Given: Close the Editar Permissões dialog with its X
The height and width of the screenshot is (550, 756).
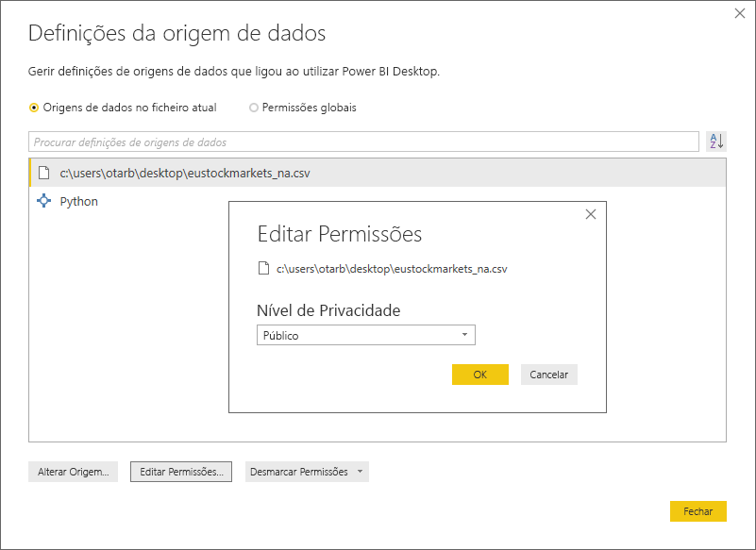Looking at the screenshot, I should pyautogui.click(x=590, y=214).
